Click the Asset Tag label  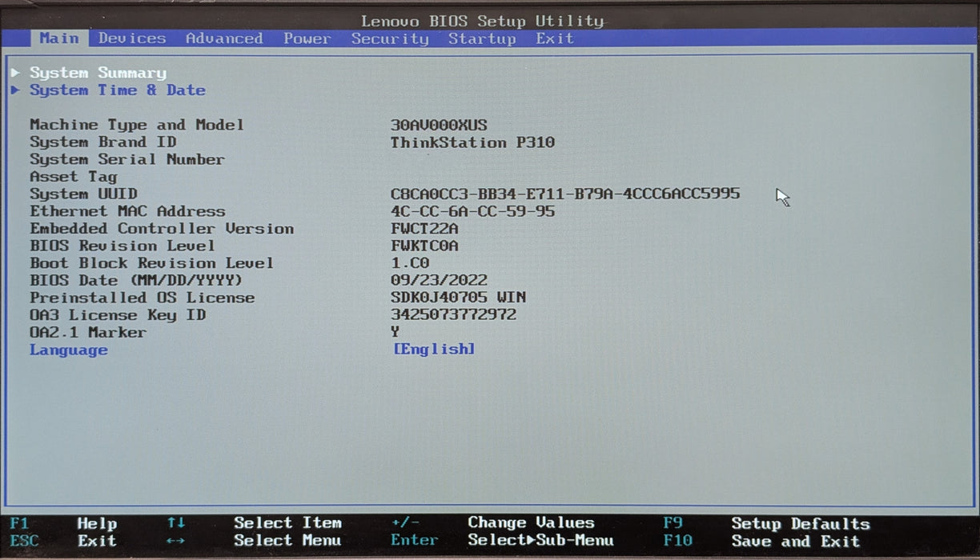(74, 177)
